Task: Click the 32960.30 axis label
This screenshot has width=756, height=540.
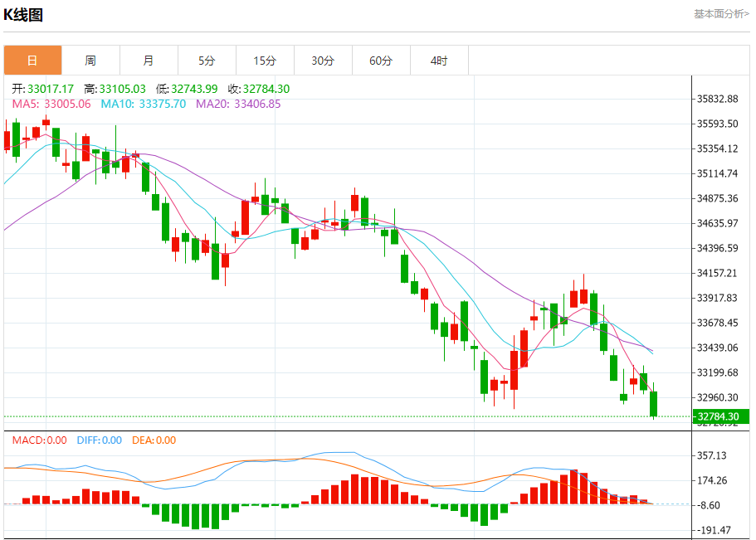Action: pos(718,397)
